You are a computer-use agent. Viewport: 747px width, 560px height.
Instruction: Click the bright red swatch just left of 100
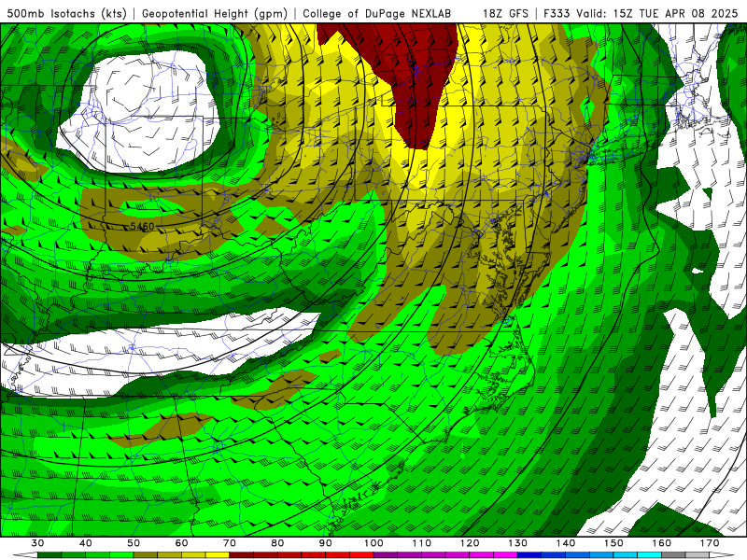(361, 555)
